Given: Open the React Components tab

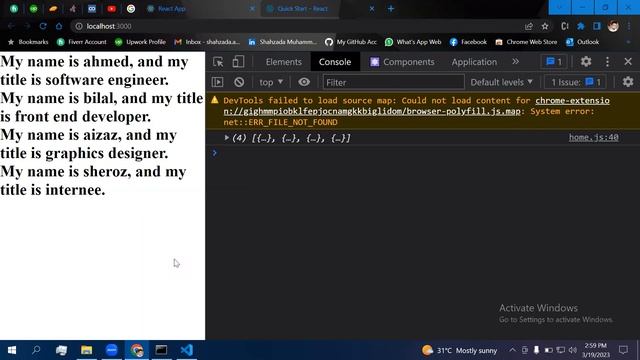Looking at the screenshot, I should point(402,62).
